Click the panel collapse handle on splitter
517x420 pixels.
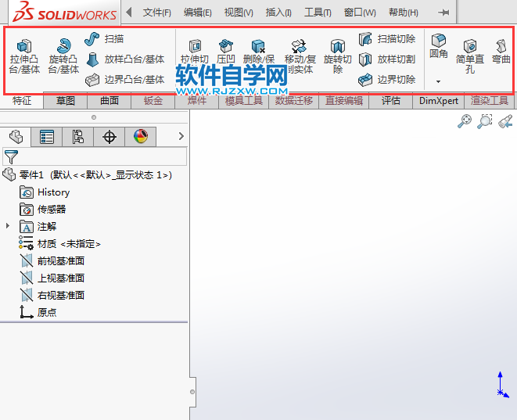(x=192, y=392)
